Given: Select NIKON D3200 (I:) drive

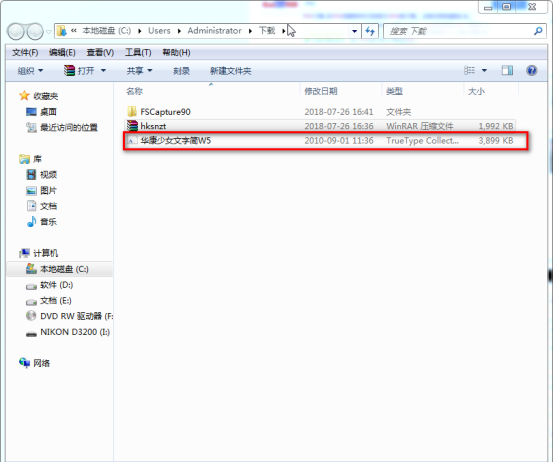Looking at the screenshot, I should [68, 332].
